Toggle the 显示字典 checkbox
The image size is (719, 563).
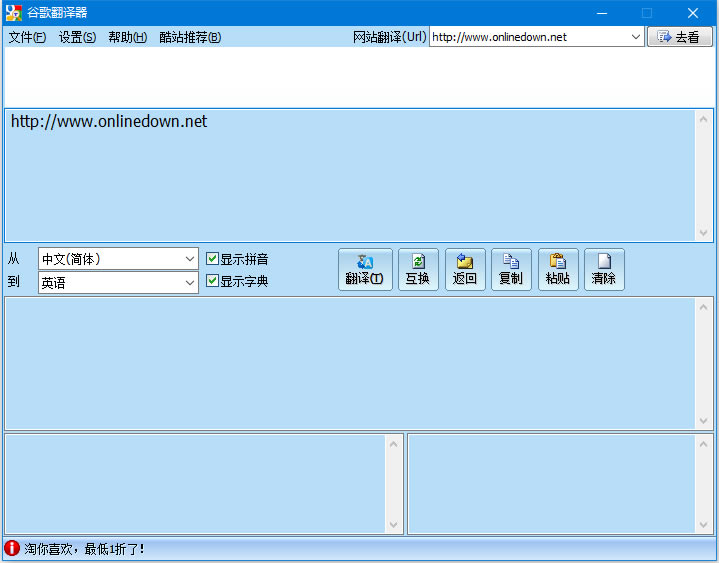tap(212, 281)
